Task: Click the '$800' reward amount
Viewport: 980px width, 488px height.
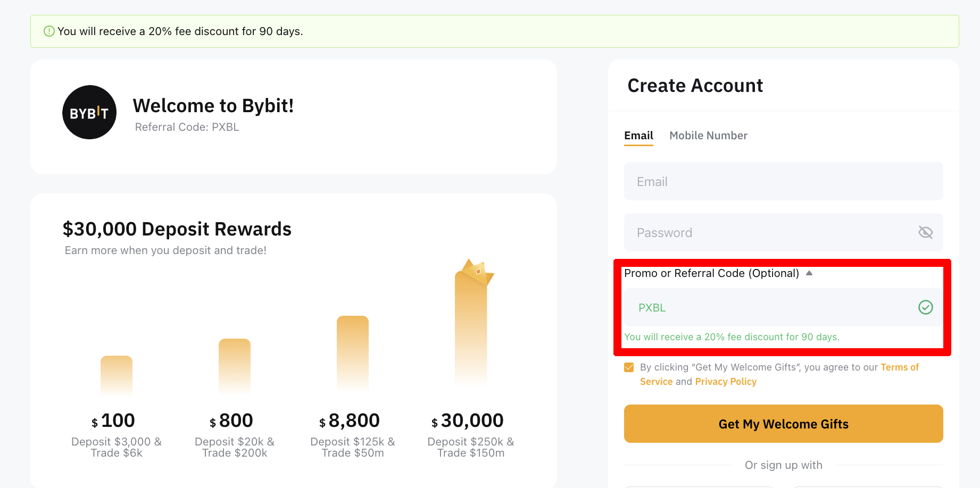Action: click(x=231, y=420)
